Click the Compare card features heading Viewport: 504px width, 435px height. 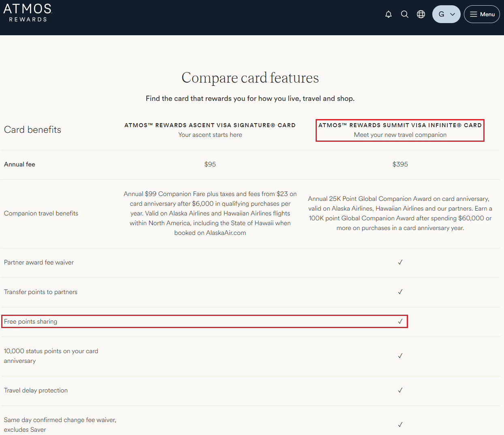point(250,78)
